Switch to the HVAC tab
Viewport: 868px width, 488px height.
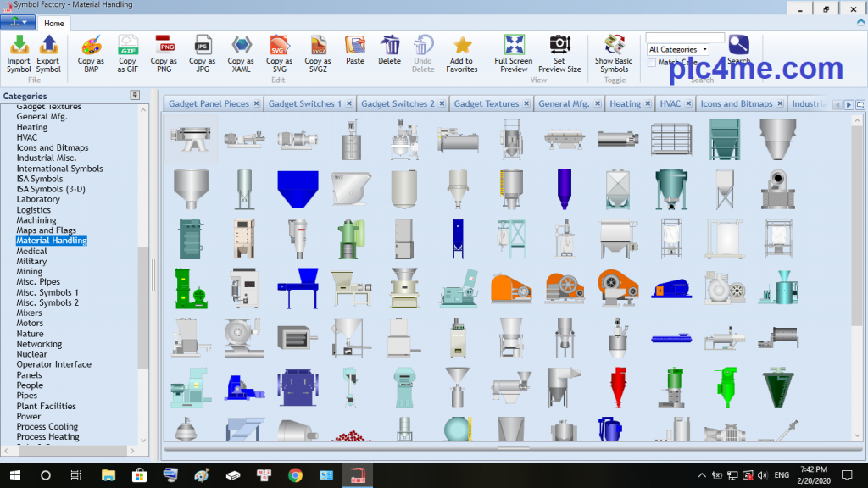point(670,104)
